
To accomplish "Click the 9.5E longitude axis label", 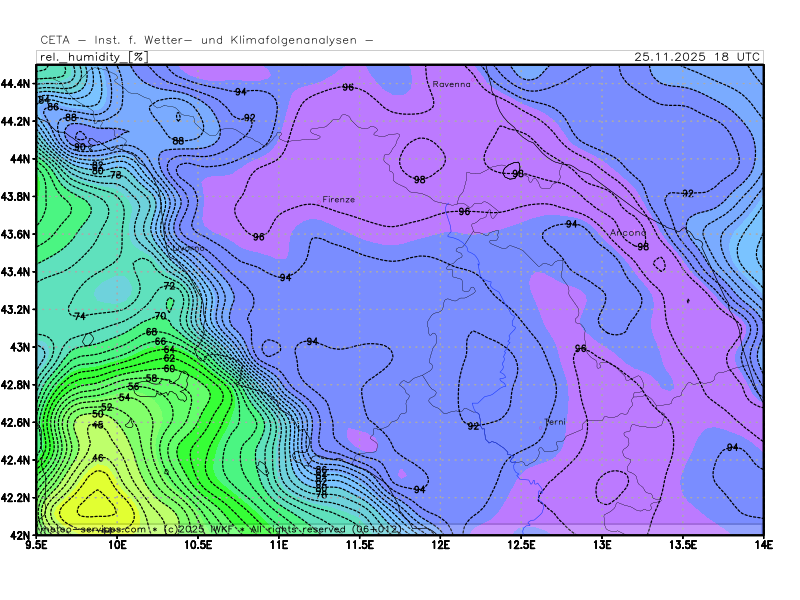I will tap(37, 545).
